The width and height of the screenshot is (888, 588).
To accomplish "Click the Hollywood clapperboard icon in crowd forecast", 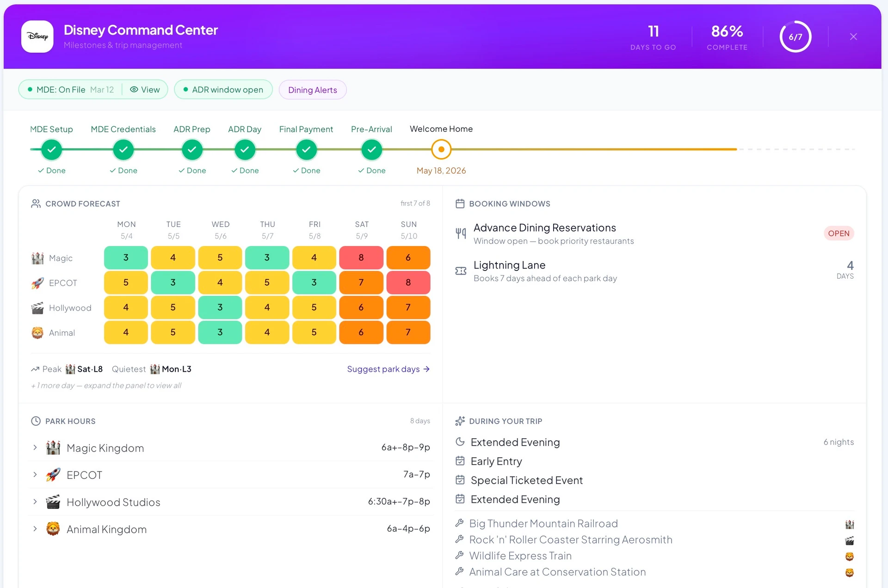I will point(37,308).
